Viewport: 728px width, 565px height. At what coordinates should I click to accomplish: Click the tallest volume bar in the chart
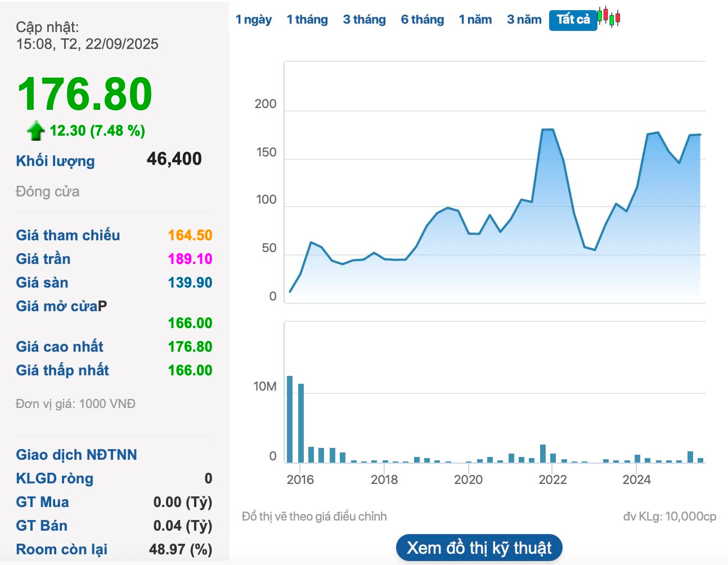[x=290, y=419]
